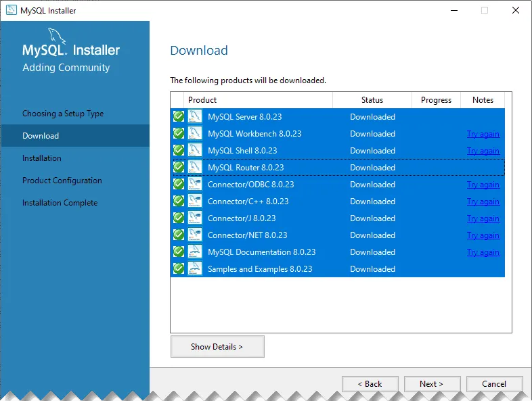Select Samples and Examples 8.0.23 row text
This screenshot has width=532, height=401.
260,269
